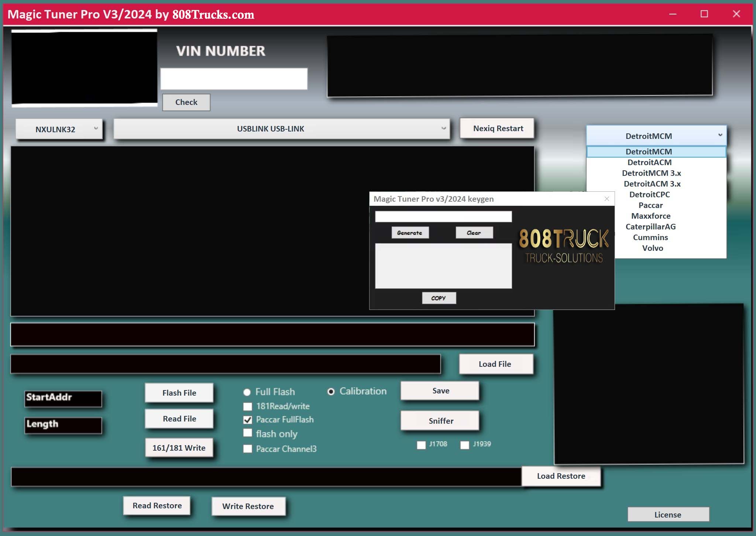
Task: Click the Write Restore button
Action: [x=248, y=506]
